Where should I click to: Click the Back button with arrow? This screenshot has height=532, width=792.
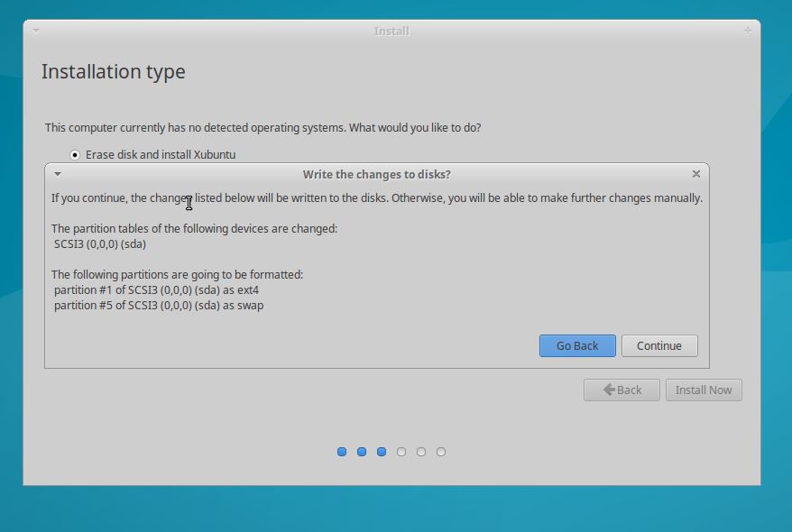622,390
